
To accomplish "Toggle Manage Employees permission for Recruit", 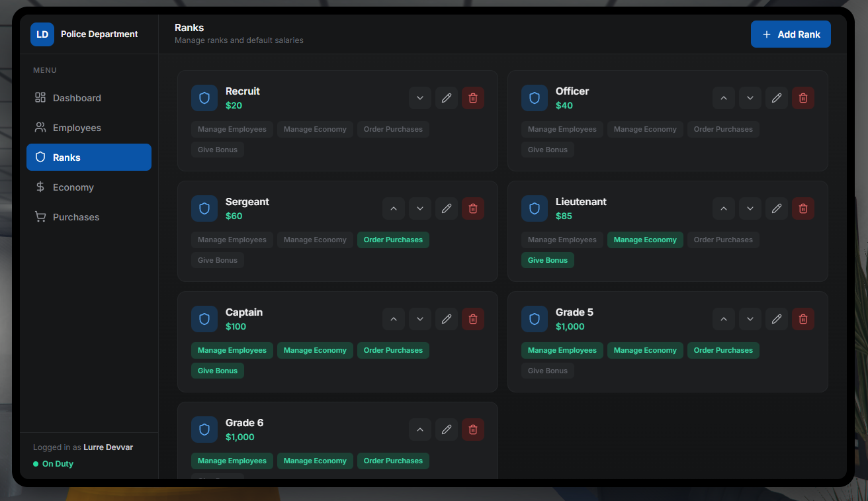I will [x=232, y=129].
